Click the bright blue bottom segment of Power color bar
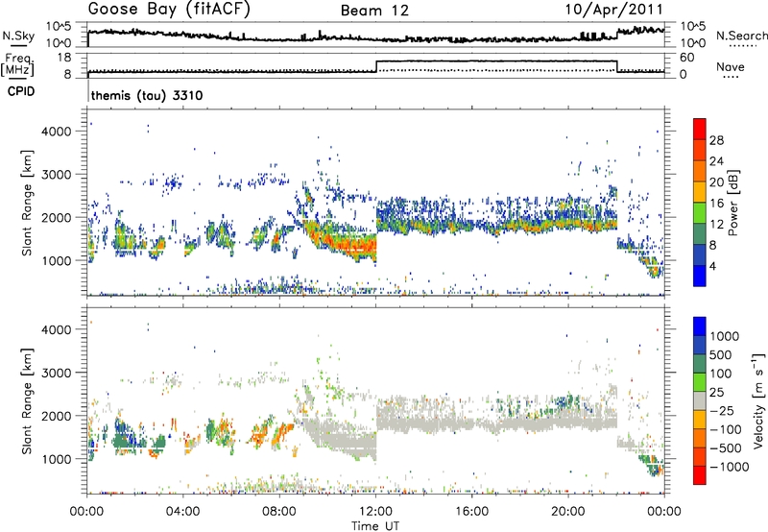The width and height of the screenshot is (768, 532). click(x=700, y=276)
